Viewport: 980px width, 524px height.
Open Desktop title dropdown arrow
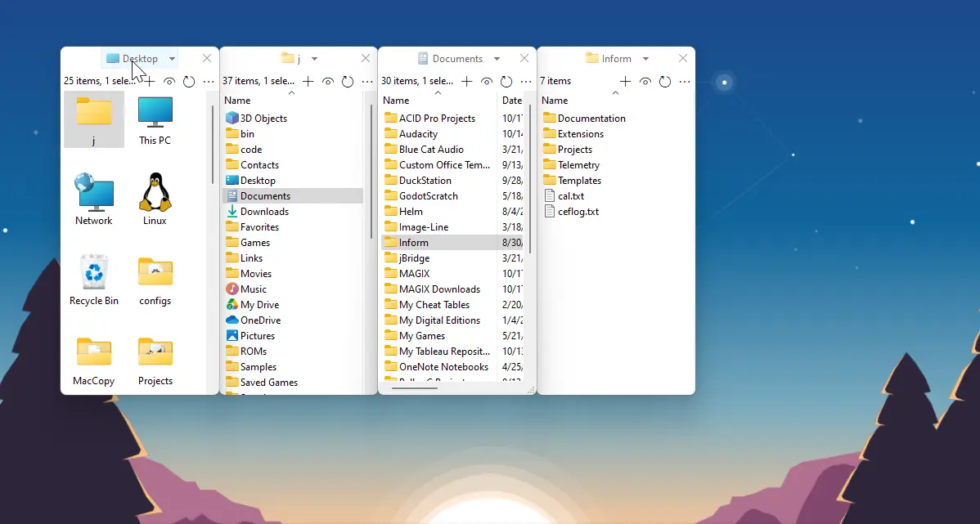[x=172, y=59]
